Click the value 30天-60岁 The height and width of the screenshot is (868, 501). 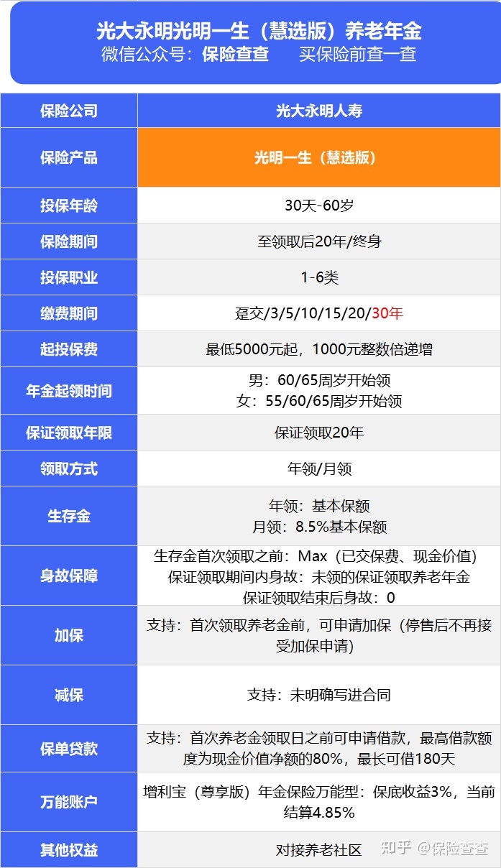click(319, 206)
